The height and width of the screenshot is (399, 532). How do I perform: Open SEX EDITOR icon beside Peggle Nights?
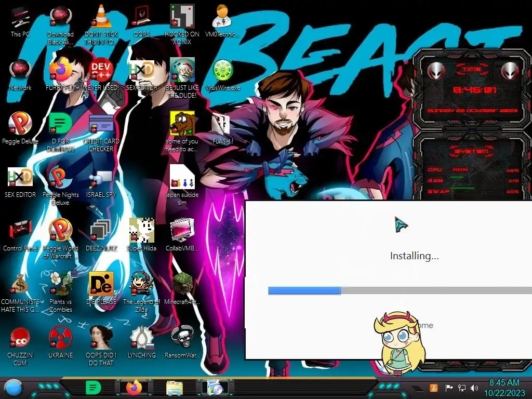(20, 177)
